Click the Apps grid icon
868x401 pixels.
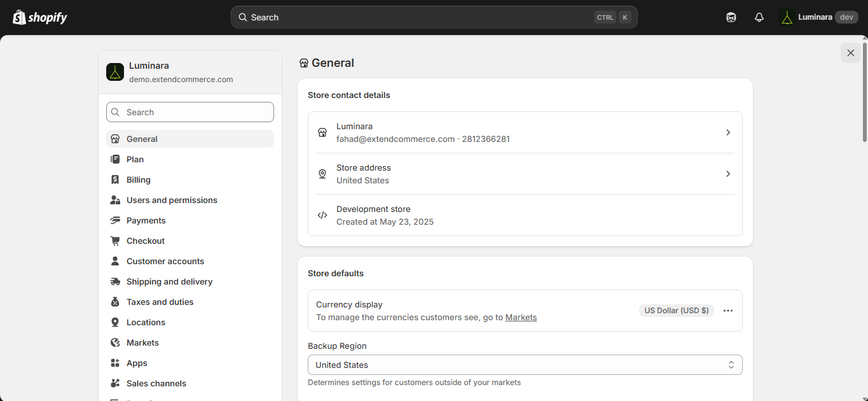(115, 363)
